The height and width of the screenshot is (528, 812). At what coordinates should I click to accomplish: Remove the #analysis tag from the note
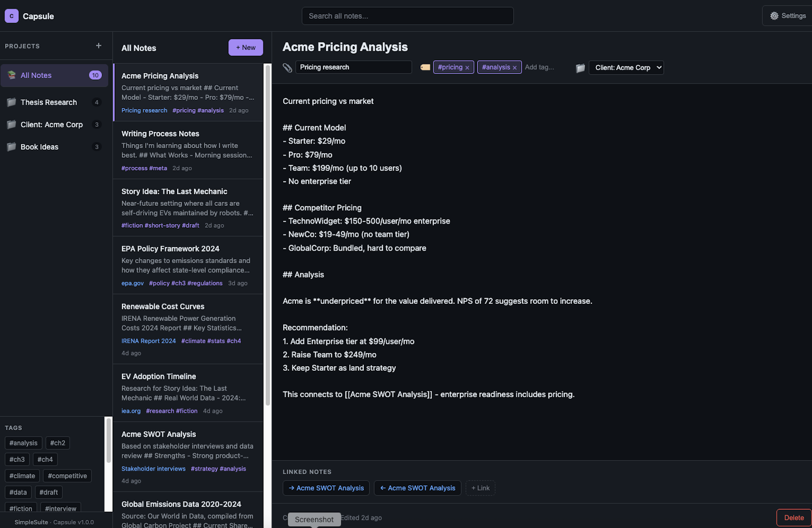pyautogui.click(x=514, y=67)
